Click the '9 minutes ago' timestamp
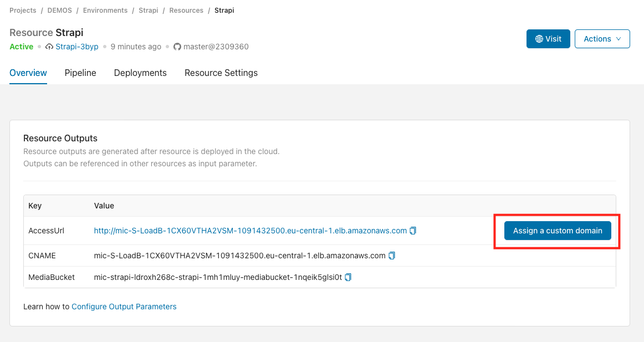644x342 pixels. point(136,47)
